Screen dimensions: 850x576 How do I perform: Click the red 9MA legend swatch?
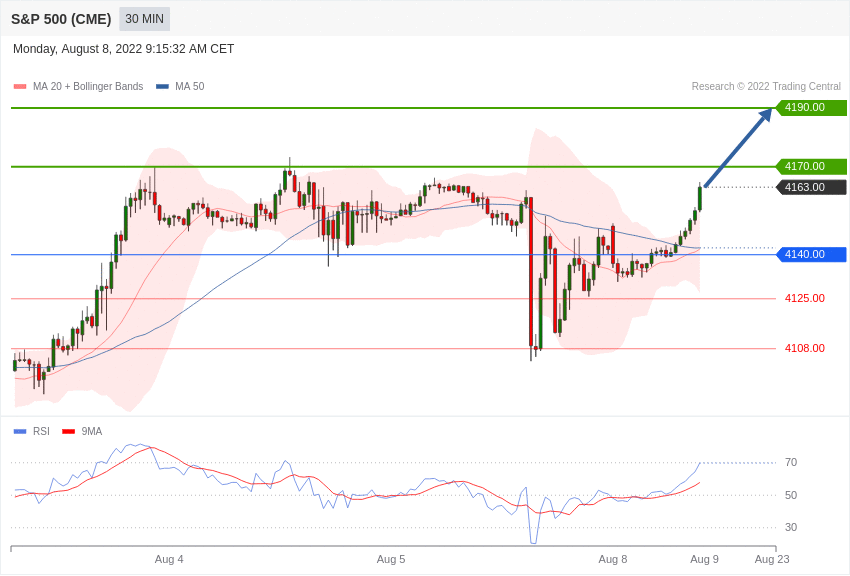[68, 431]
